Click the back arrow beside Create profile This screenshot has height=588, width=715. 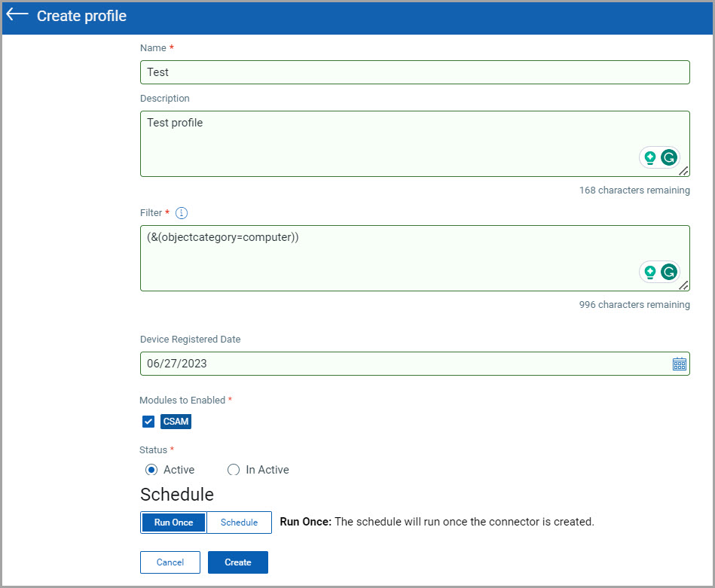click(17, 15)
